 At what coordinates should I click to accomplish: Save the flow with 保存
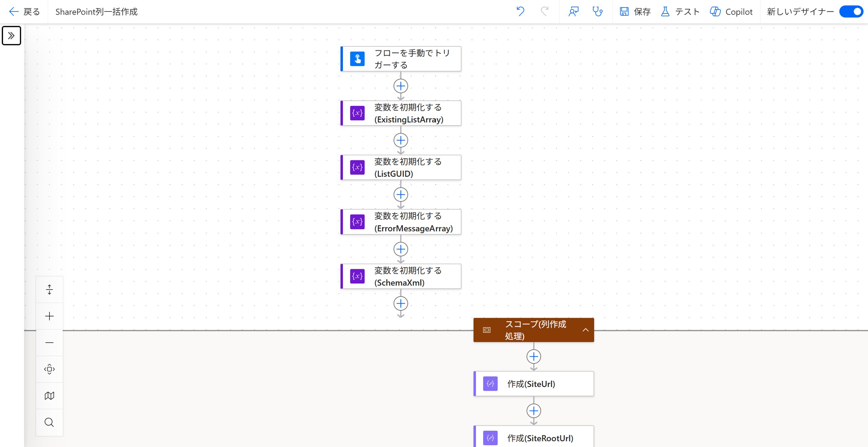635,12
